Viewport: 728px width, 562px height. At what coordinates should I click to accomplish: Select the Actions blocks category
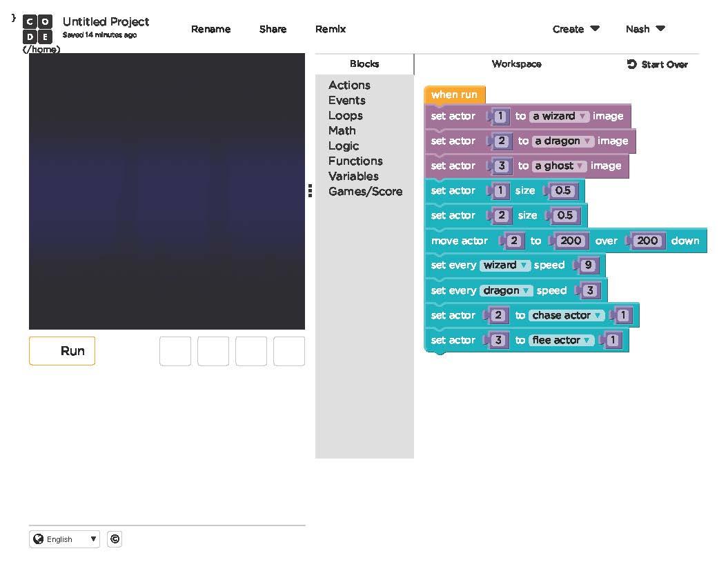click(349, 85)
